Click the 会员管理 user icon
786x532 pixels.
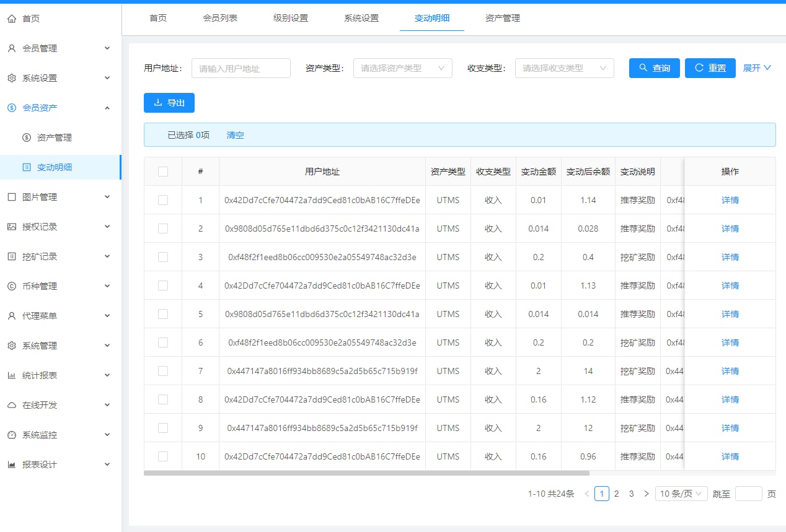click(12, 48)
